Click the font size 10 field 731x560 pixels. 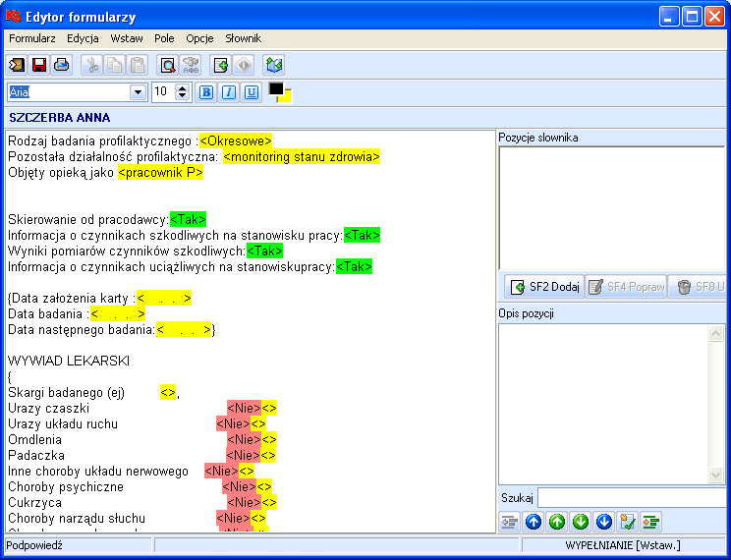[164, 91]
